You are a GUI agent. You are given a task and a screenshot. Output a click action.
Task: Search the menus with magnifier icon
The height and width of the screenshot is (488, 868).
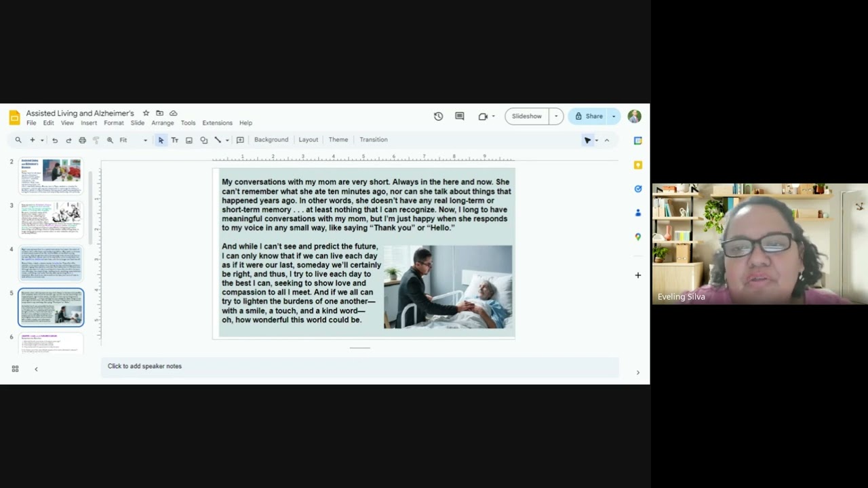pyautogui.click(x=18, y=140)
